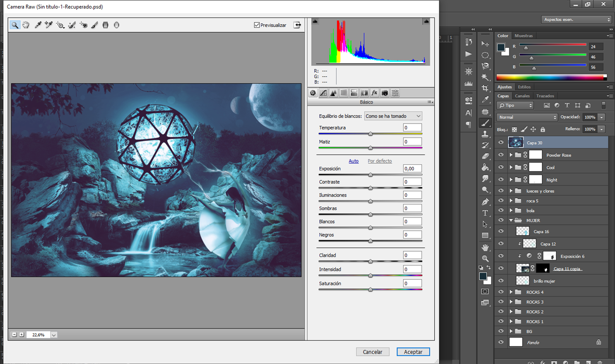Click the Aceptar button
Viewport: 615px width, 364px height.
pyautogui.click(x=413, y=352)
